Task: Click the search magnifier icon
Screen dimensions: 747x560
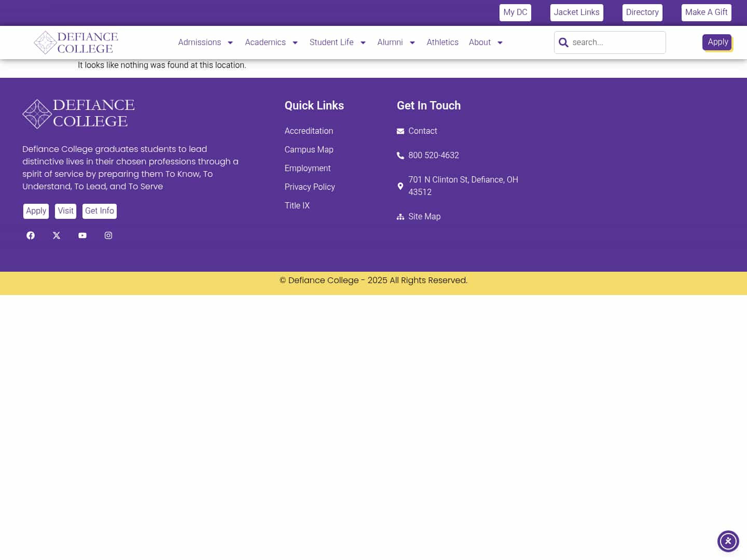Action: (x=564, y=43)
